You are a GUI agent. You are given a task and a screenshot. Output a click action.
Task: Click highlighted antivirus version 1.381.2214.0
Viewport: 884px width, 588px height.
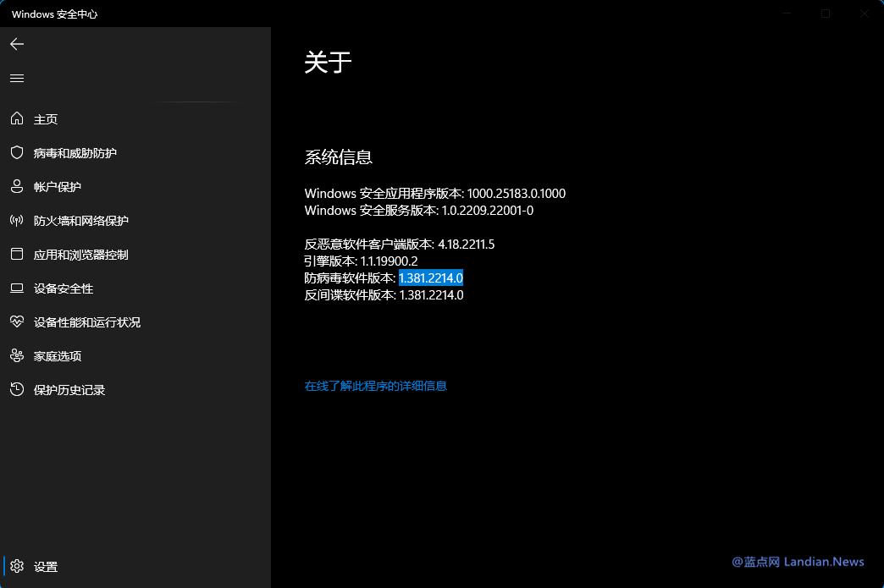click(x=431, y=278)
